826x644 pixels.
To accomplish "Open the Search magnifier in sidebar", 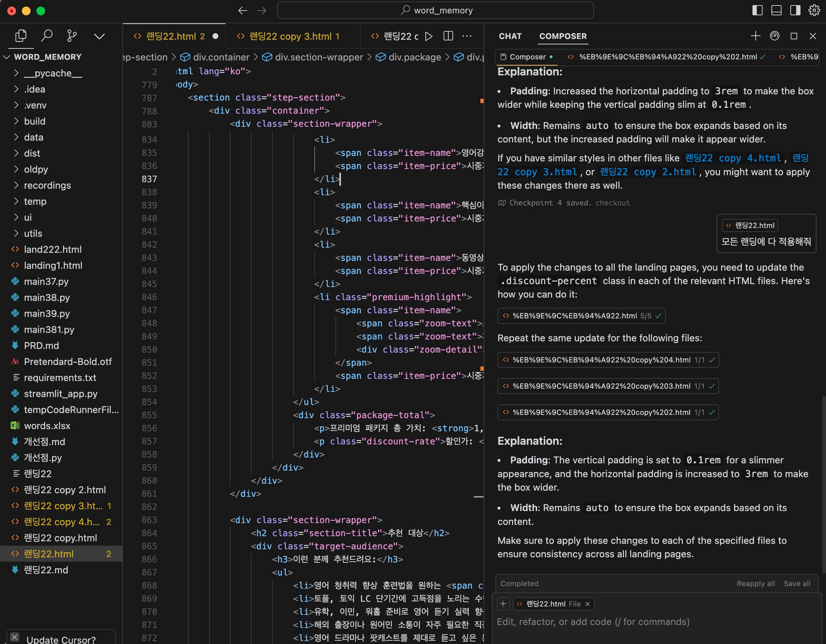I will click(47, 36).
